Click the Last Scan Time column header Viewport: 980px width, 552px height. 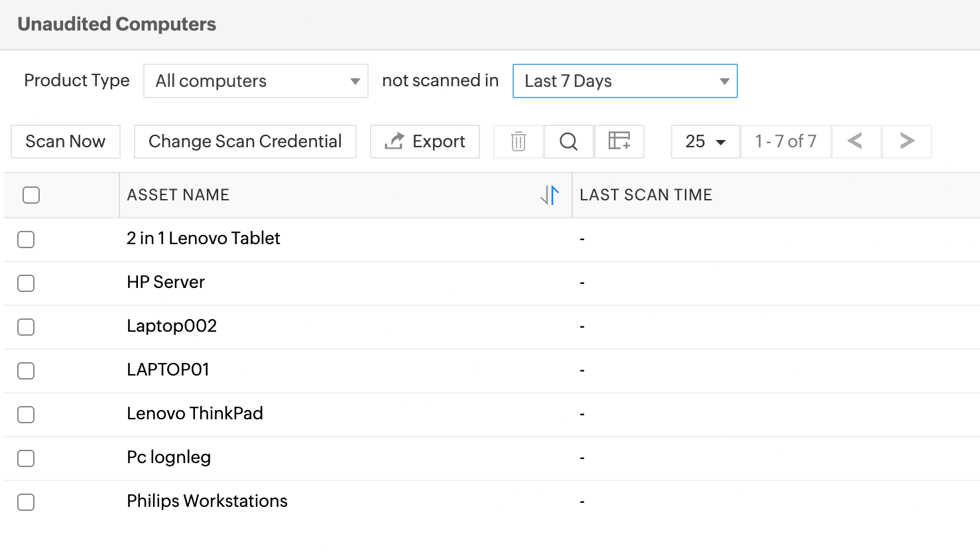click(x=646, y=195)
